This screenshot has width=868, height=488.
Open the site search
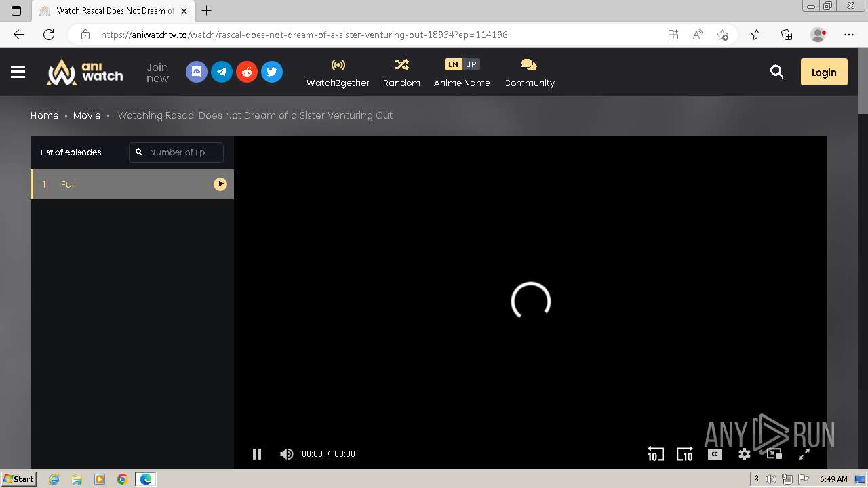tap(777, 72)
